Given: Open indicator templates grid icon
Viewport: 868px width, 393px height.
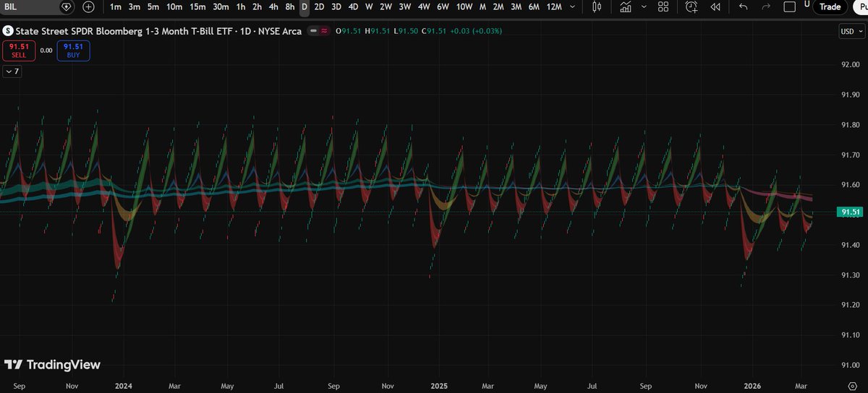Looking at the screenshot, I should [x=663, y=7].
